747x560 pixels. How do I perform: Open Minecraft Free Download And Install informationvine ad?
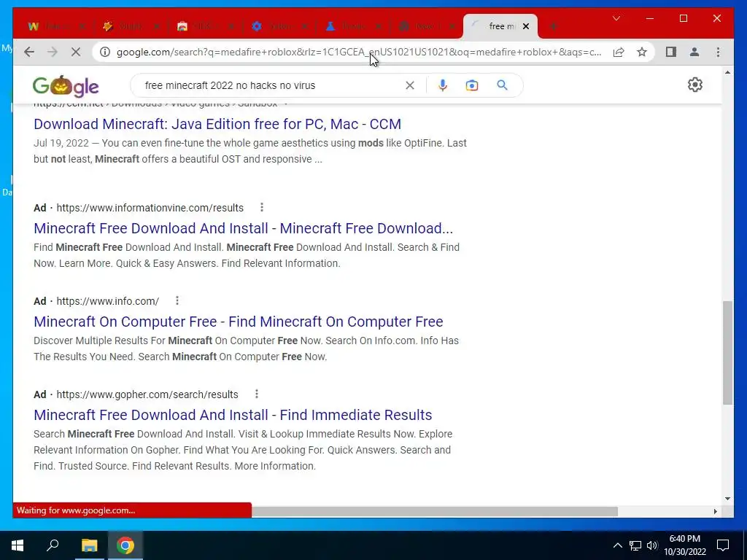[243, 228]
